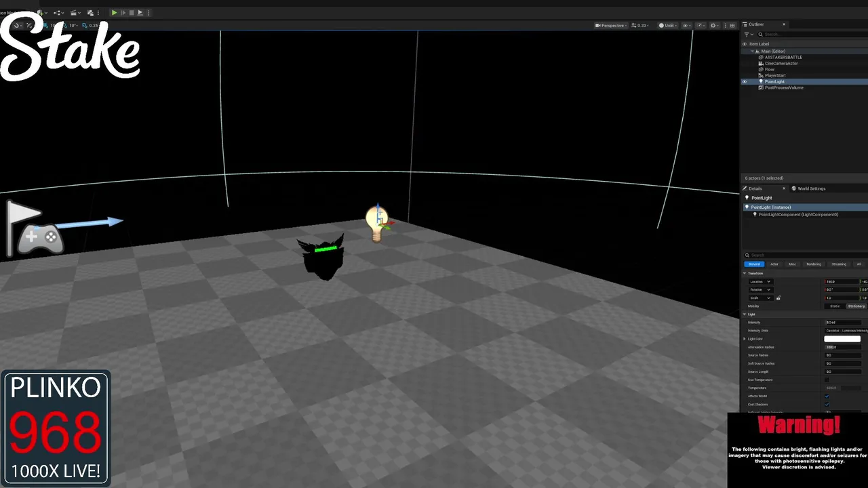Viewport: 868px width, 488px height.
Task: Click the Stop simulation button
Action: tap(132, 12)
